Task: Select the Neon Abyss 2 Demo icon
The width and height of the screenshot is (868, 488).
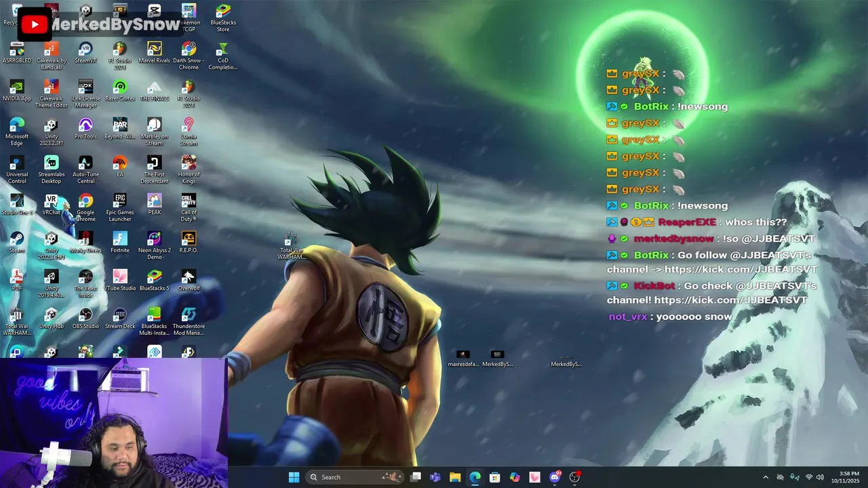Action: point(154,245)
